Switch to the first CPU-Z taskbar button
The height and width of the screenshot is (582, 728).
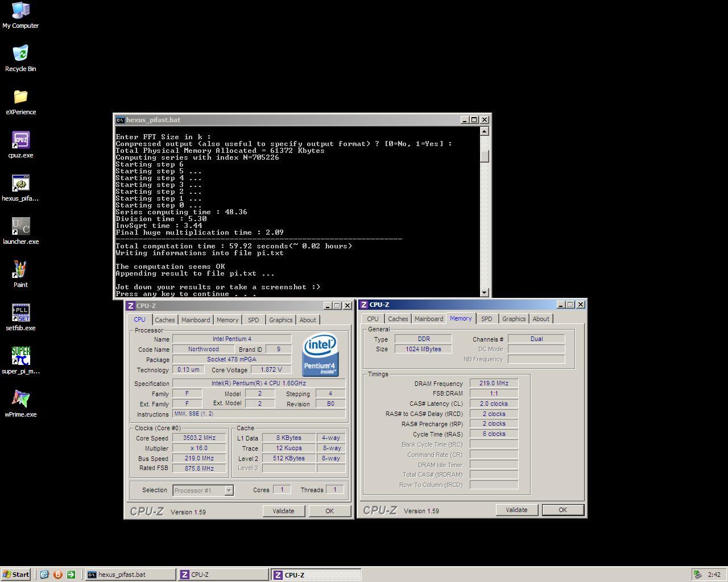(223, 575)
